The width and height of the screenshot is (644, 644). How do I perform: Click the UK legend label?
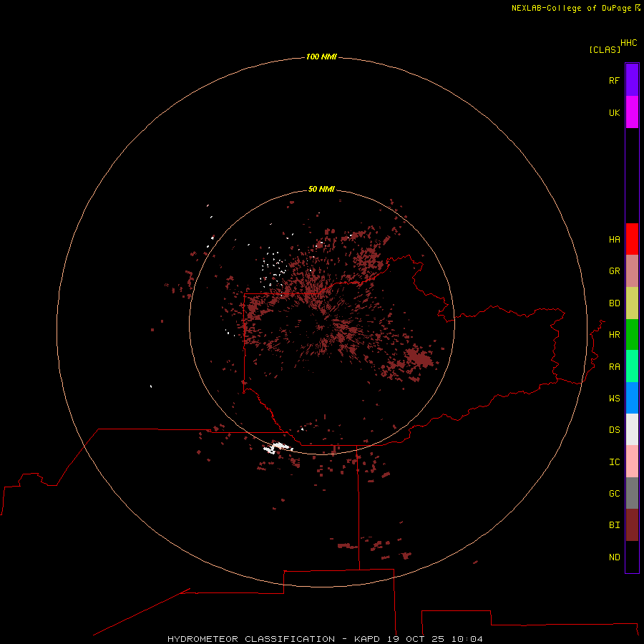(614, 112)
